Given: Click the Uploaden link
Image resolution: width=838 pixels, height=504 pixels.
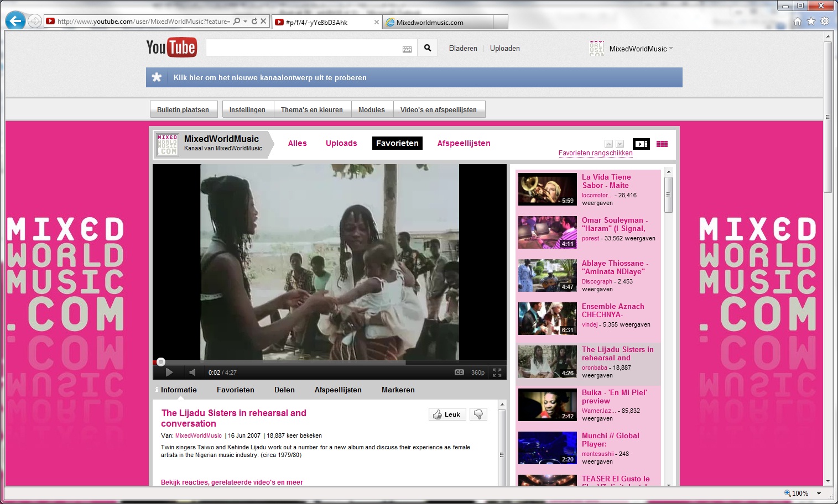Looking at the screenshot, I should click(x=504, y=48).
